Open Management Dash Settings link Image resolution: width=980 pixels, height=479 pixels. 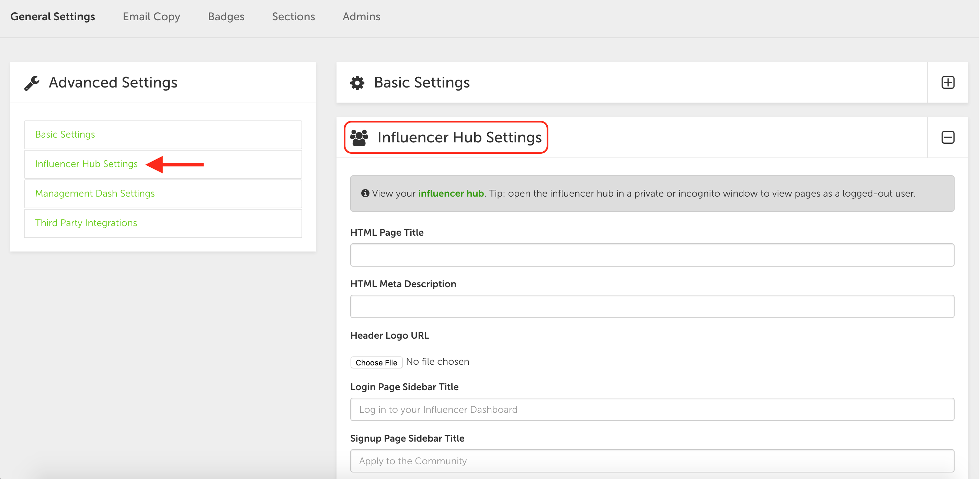pyautogui.click(x=95, y=194)
